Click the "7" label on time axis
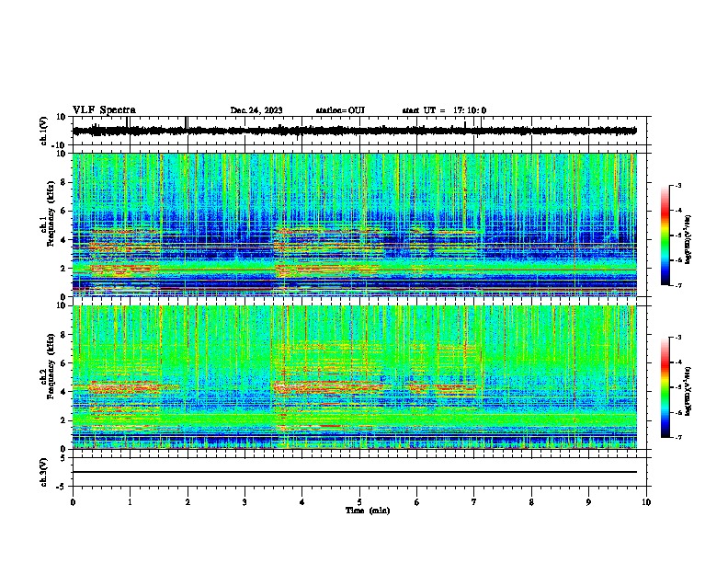 click(474, 502)
